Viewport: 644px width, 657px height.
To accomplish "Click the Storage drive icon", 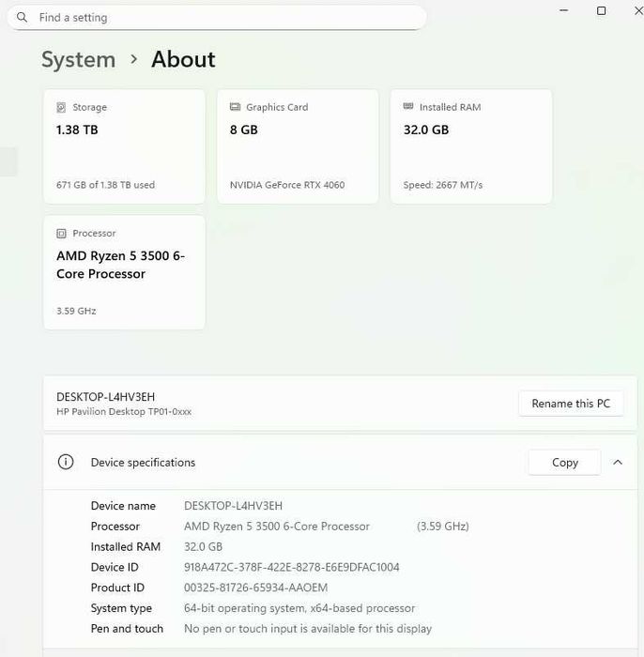I will coord(61,107).
